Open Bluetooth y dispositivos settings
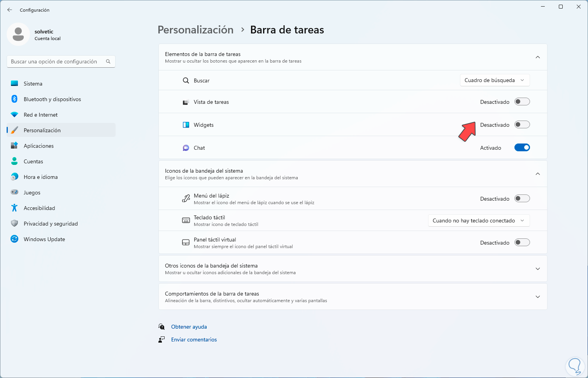588x378 pixels. (52, 99)
